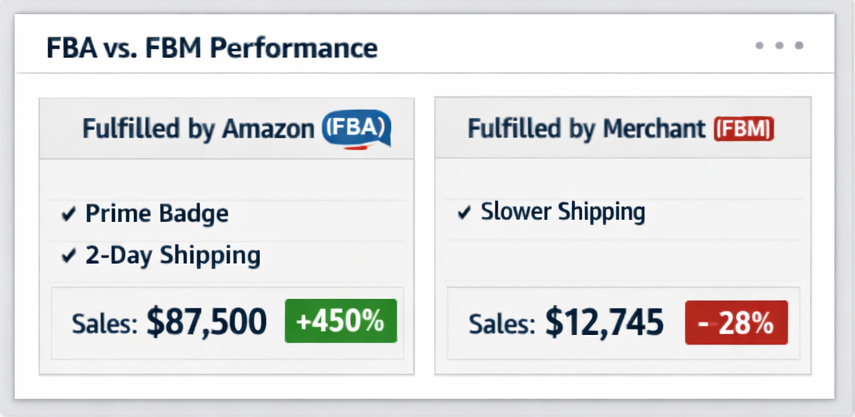
Task: Click the Slower Shipping checkmark
Action: [464, 213]
